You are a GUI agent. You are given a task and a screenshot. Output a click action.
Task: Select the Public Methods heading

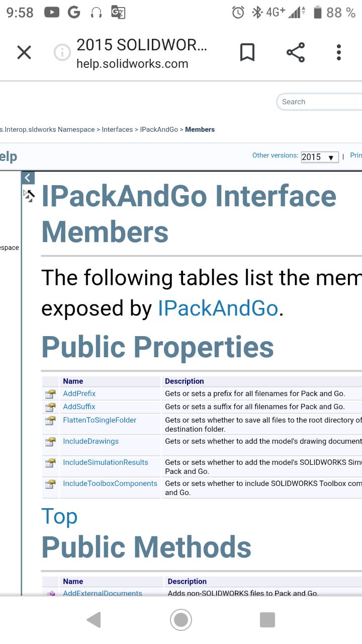pos(146,547)
